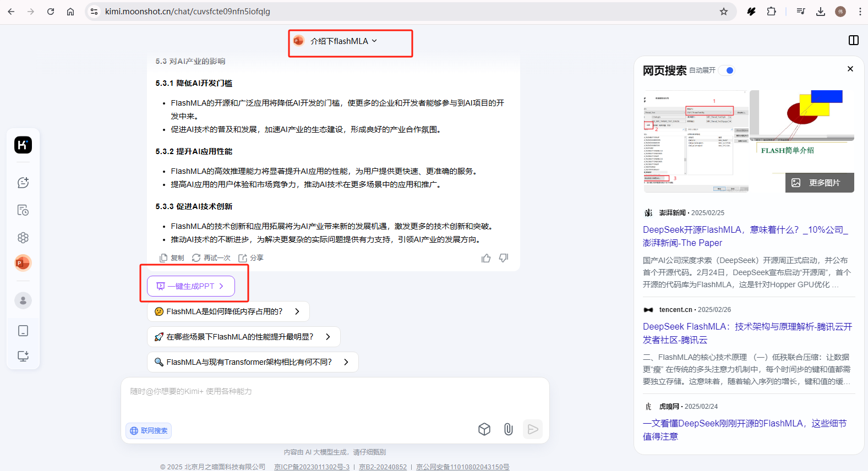
Task: Reload the browser page
Action: pyautogui.click(x=51, y=12)
